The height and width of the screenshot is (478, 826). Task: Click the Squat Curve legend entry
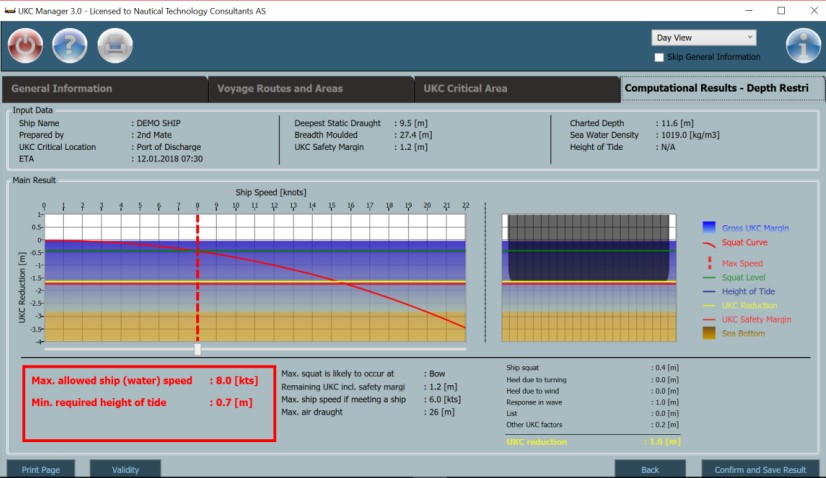[744, 242]
